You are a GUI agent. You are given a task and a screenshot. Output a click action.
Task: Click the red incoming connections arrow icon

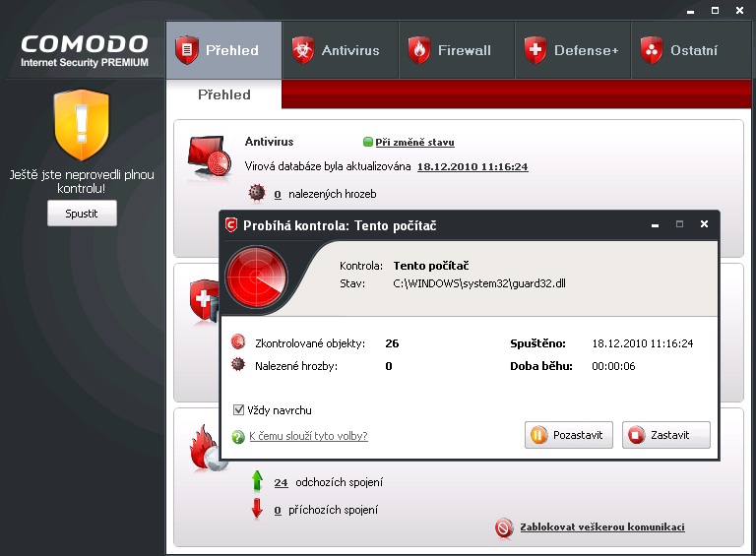pos(257,509)
